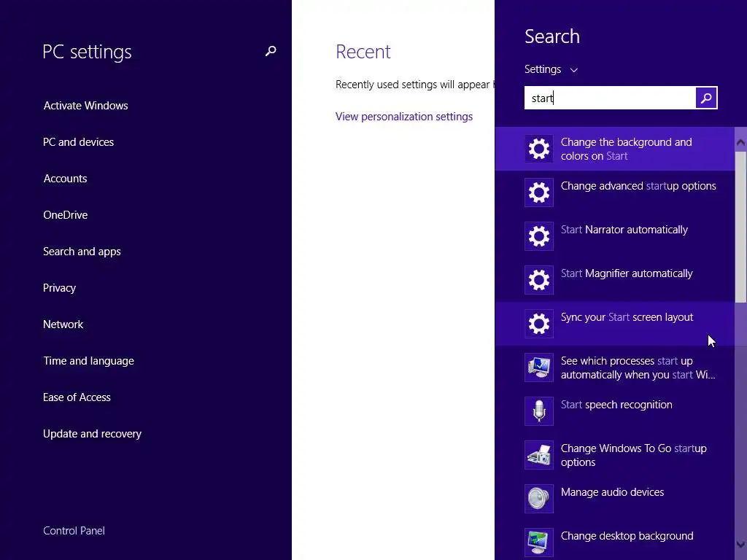
Task: Choose Start Magnifier automatically result
Action: click(614, 280)
